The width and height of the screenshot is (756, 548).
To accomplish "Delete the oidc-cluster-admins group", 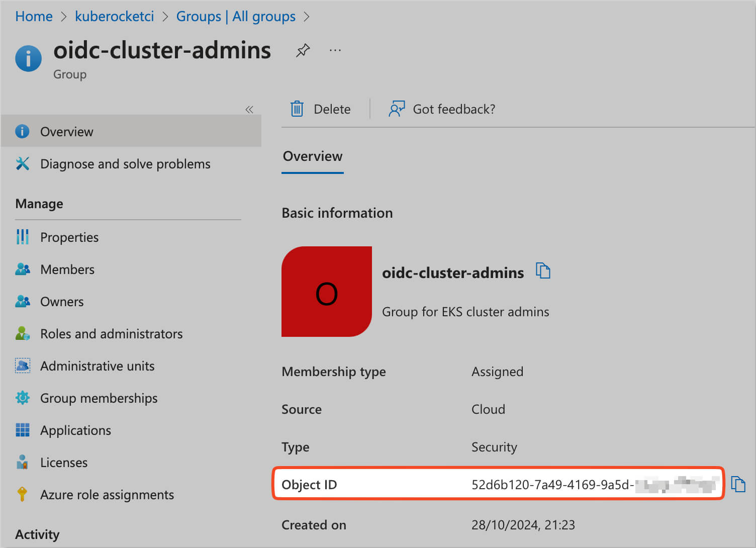I will click(x=321, y=109).
